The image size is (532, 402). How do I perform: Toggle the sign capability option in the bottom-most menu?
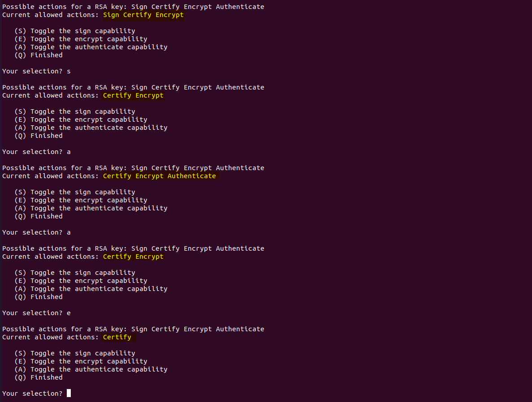75,353
